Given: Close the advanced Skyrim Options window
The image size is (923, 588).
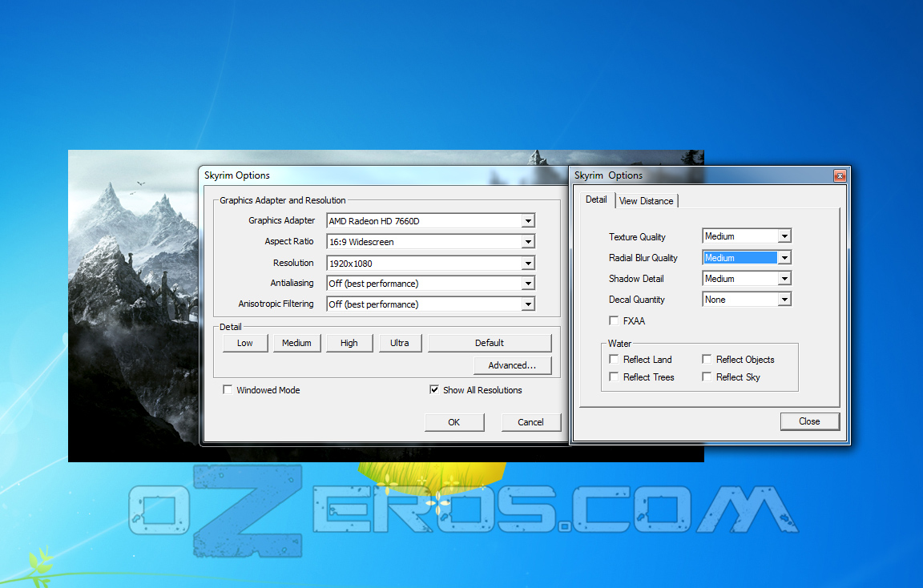Looking at the screenshot, I should [840, 175].
